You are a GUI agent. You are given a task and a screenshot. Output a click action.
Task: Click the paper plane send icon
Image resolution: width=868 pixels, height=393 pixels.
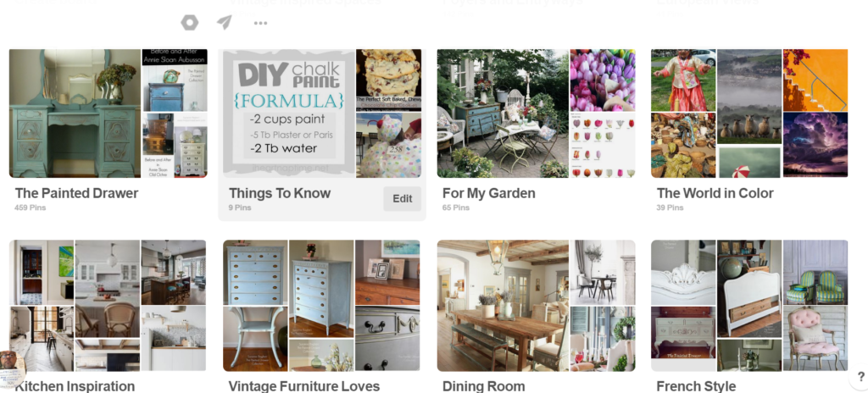(224, 23)
